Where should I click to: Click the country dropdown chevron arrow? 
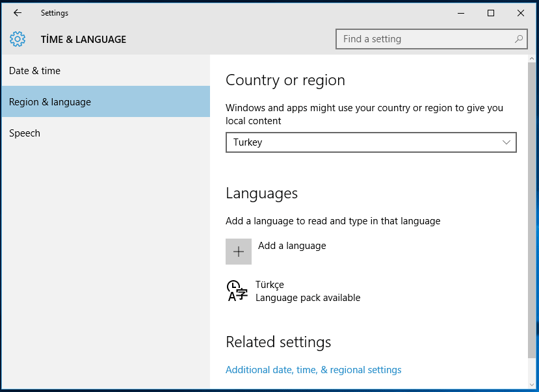pos(506,142)
